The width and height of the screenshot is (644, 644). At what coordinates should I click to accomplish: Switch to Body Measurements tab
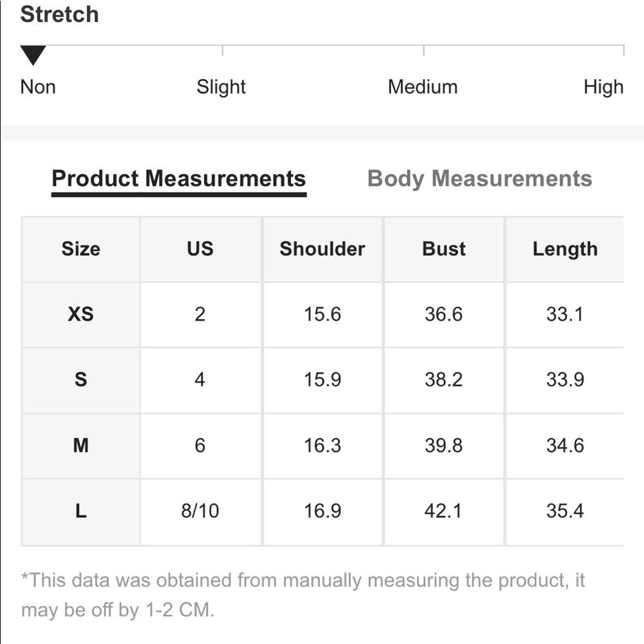click(x=479, y=178)
